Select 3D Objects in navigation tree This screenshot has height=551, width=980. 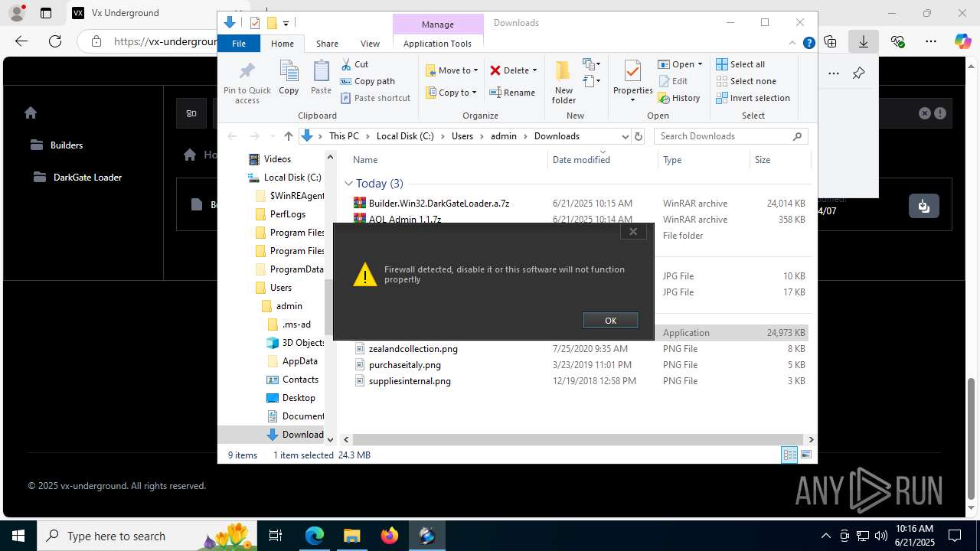303,343
